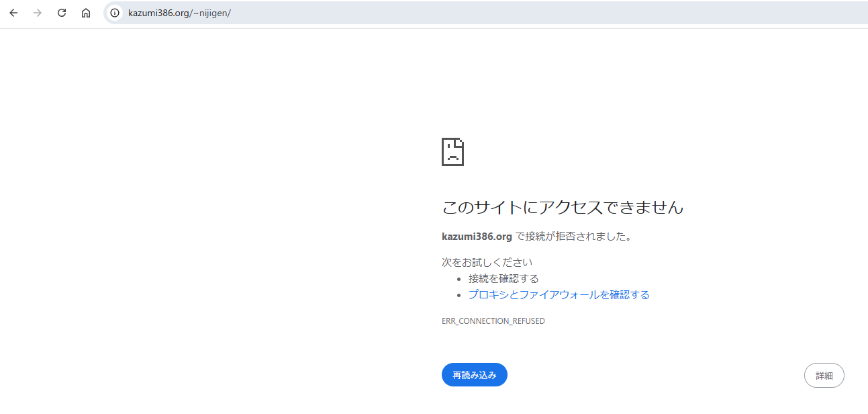Go to the Home page icon
This screenshot has height=414, width=868.
(x=86, y=13)
